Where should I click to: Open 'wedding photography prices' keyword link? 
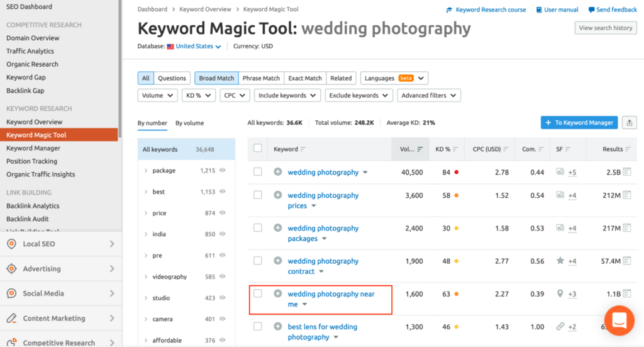click(x=323, y=200)
